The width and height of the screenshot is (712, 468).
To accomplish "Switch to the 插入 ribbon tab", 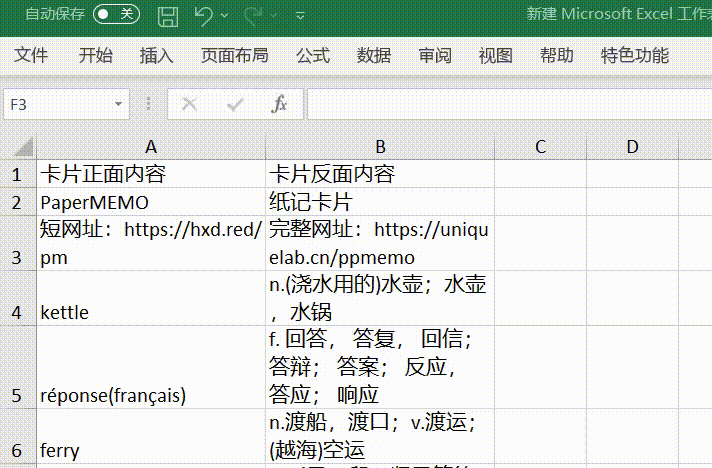I will click(157, 55).
